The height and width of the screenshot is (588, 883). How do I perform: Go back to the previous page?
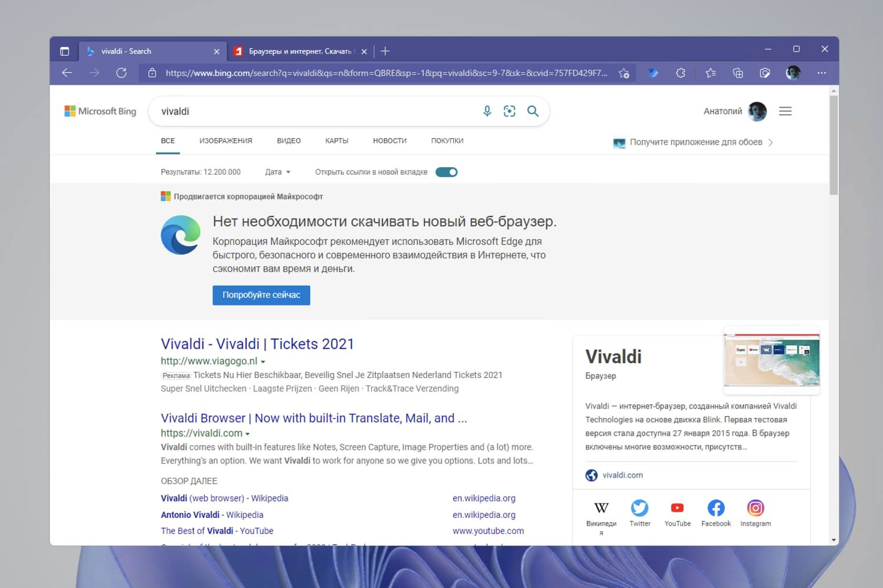pos(67,72)
